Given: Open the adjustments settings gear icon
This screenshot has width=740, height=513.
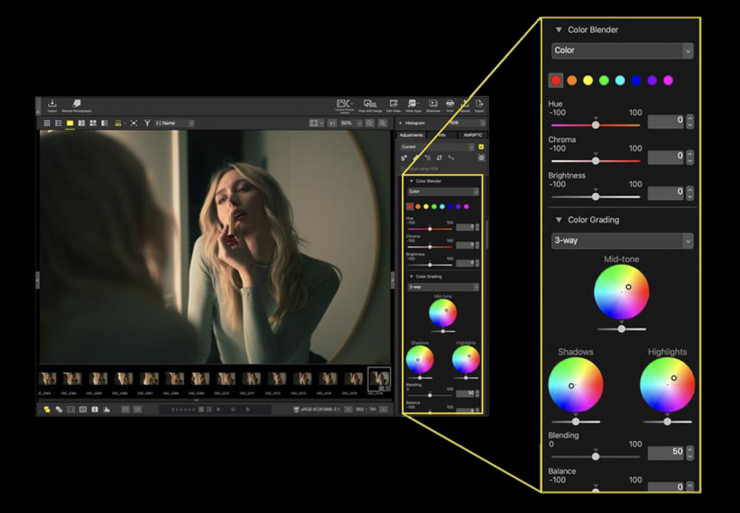Looking at the screenshot, I should (x=481, y=158).
